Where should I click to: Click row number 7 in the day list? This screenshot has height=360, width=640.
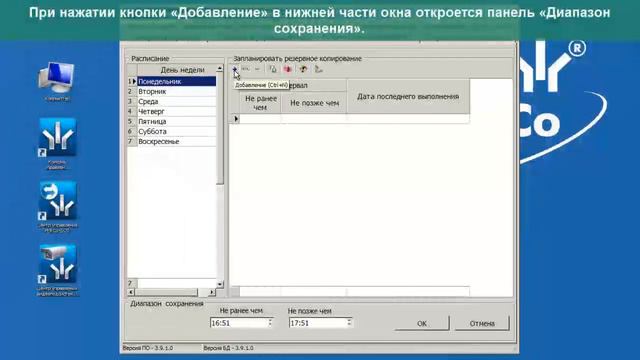tap(131, 142)
